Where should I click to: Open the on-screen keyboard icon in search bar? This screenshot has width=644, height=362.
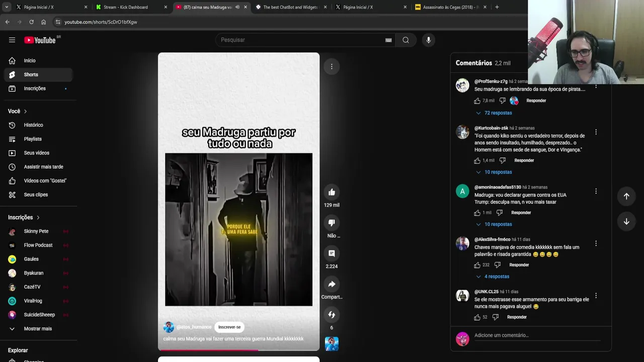388,40
